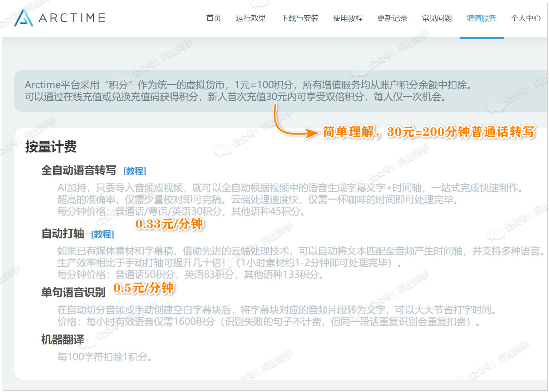The height and width of the screenshot is (392, 549).
Task: Click the line starting 生产效率相比于手动打轴
Action: pyautogui.click(x=230, y=263)
